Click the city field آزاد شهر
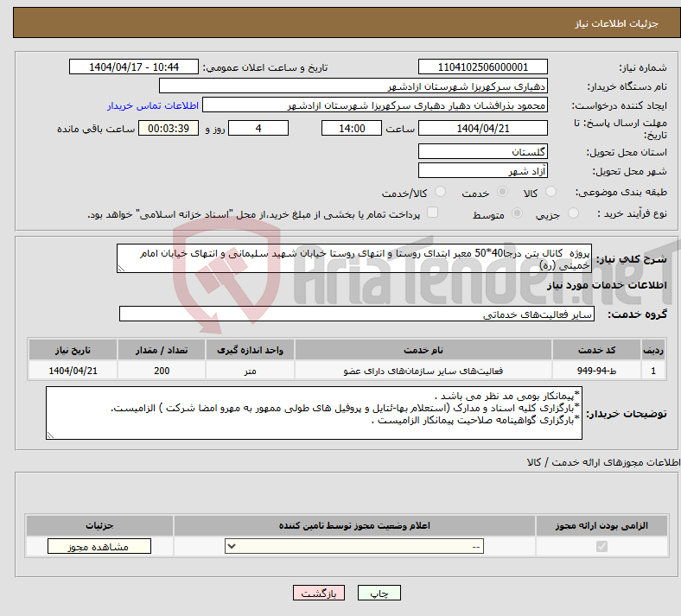 coord(482,170)
